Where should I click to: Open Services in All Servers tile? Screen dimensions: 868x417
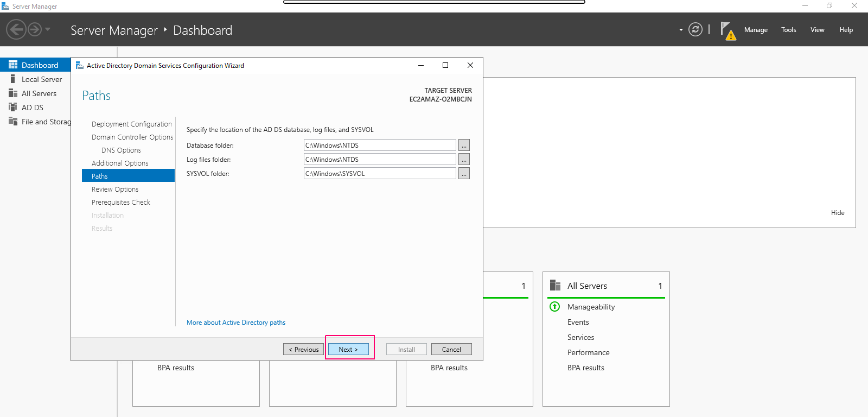click(580, 337)
